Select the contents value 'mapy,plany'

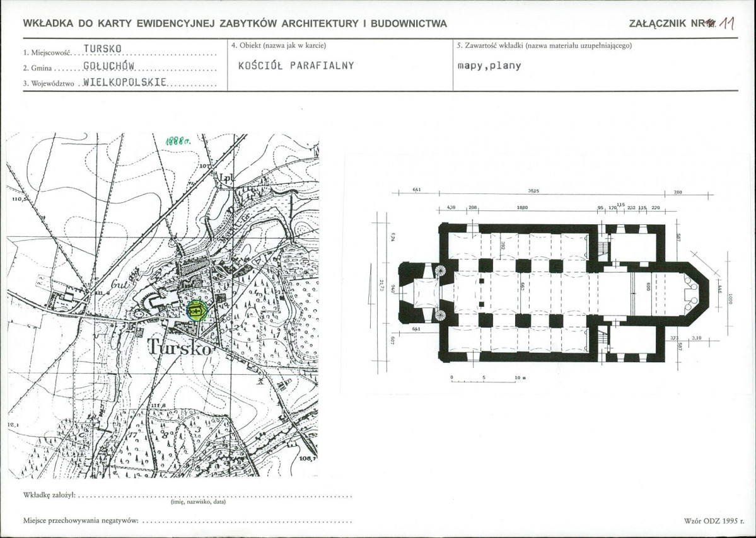(489, 66)
